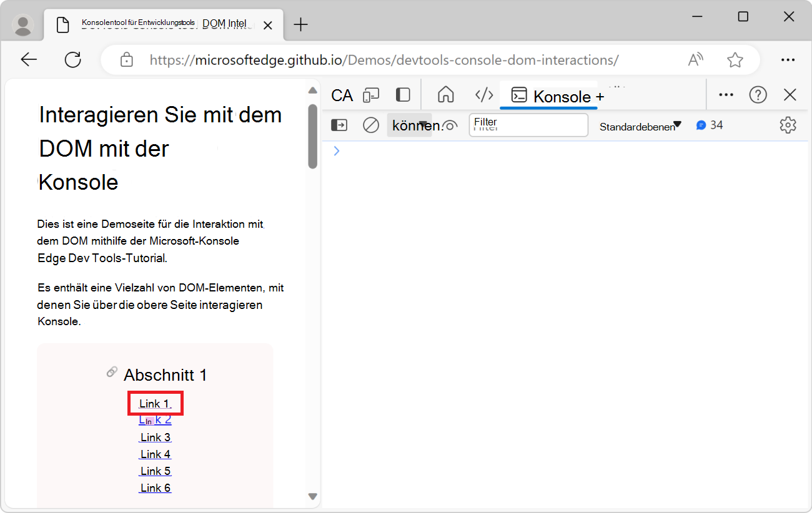Open the Welcome home panel icon
812x513 pixels.
445,94
